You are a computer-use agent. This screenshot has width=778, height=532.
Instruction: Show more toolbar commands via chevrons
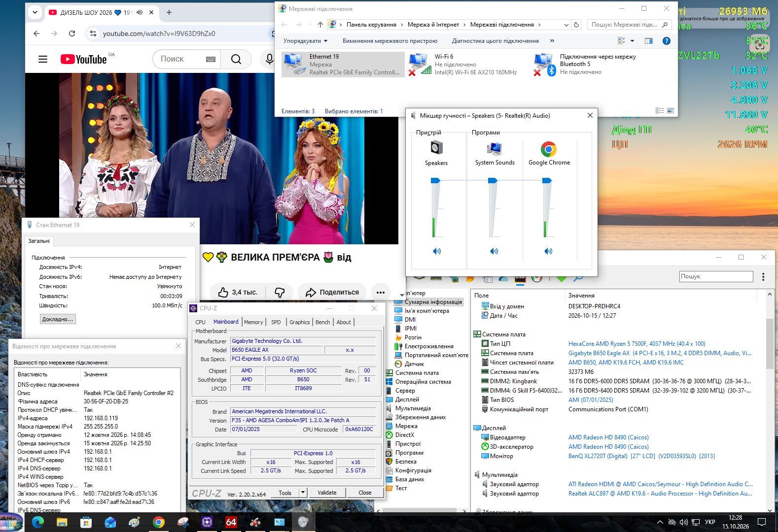[552, 41]
